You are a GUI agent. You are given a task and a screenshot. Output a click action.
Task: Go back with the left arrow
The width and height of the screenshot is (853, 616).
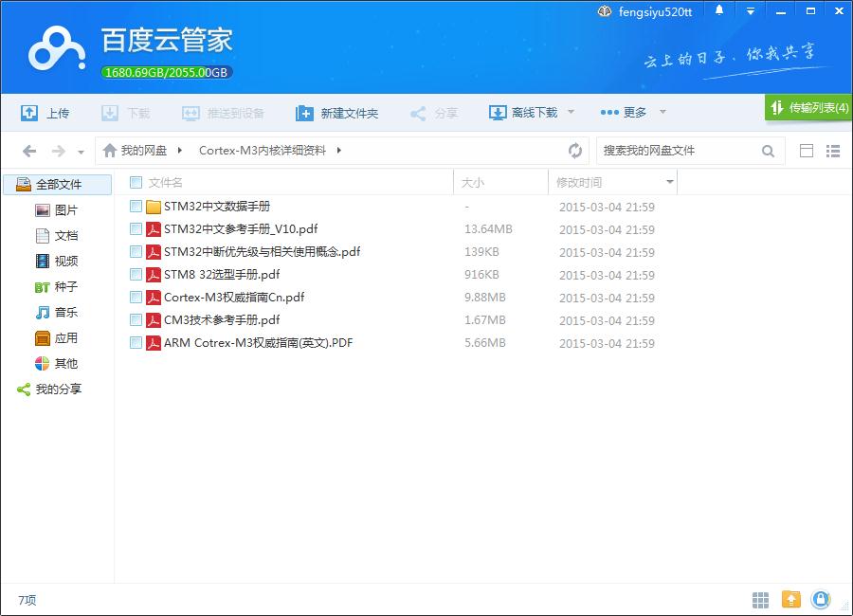point(29,151)
